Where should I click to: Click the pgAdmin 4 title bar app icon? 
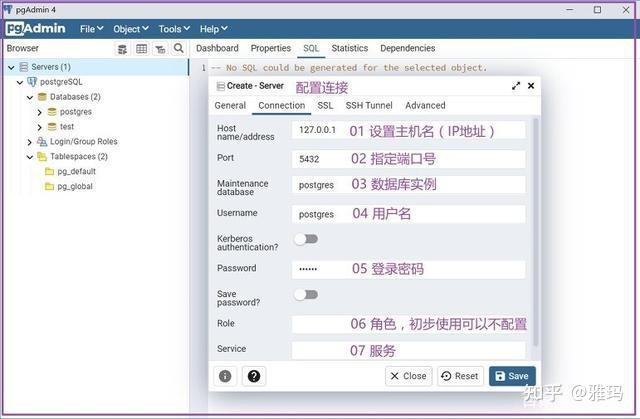pos(8,9)
